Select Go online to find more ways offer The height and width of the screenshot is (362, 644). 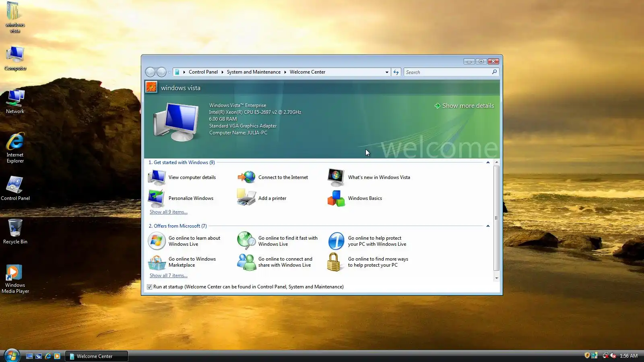pos(368,262)
